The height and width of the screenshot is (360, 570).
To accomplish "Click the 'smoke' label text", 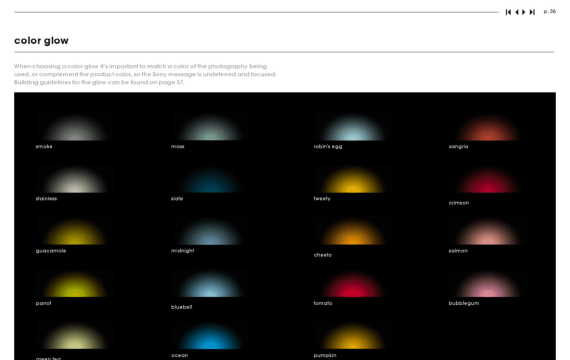I will point(44,147).
